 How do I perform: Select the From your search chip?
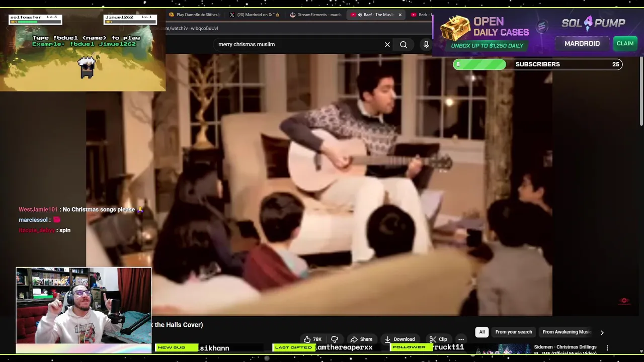click(514, 332)
